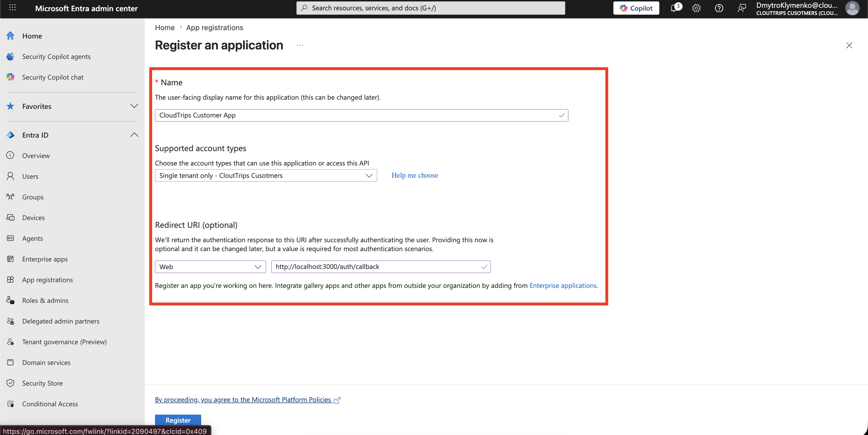Click the redirect URI input field
868x435 pixels.
click(x=381, y=267)
